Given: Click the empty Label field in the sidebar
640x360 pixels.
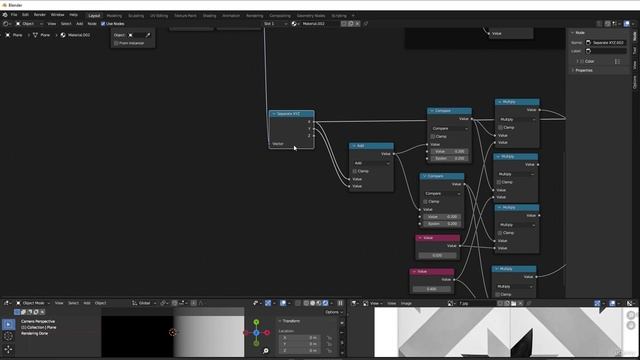Looking at the screenshot, I should pyautogui.click(x=606, y=51).
